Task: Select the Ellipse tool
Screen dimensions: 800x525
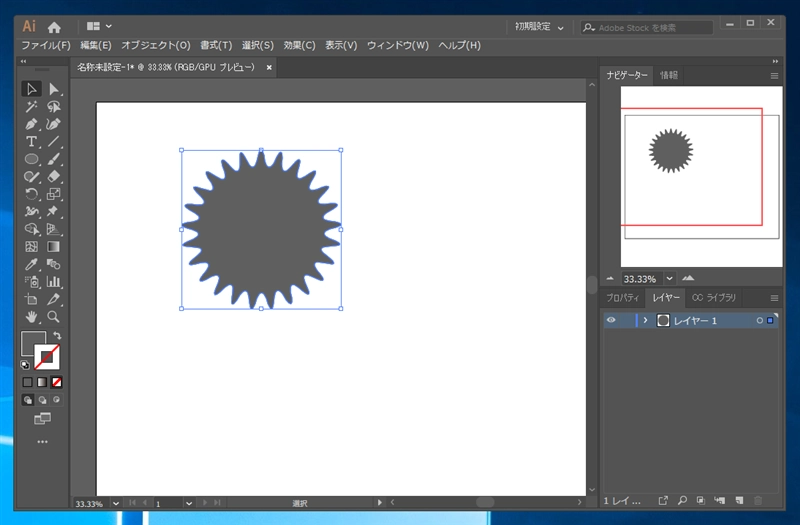Action: click(x=31, y=159)
